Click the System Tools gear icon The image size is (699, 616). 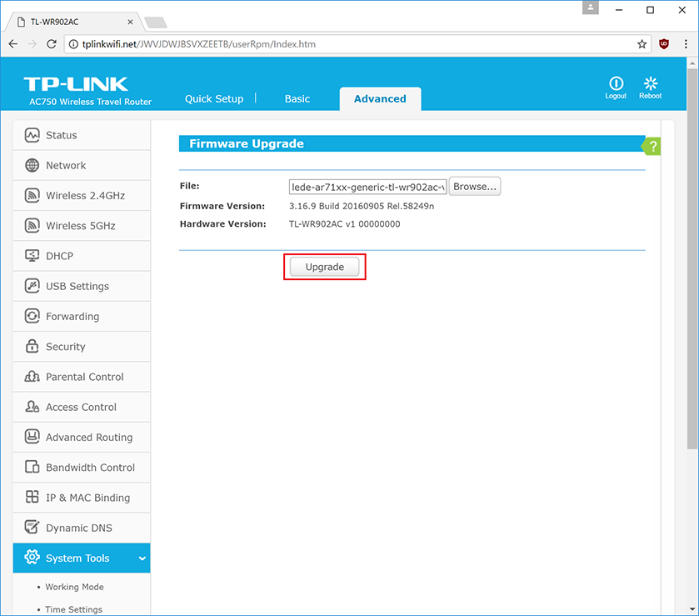pyautogui.click(x=32, y=558)
